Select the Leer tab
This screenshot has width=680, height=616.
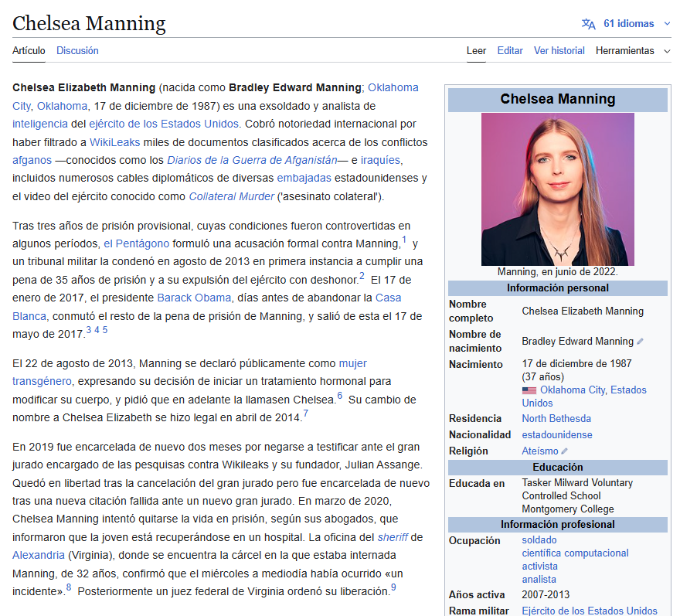pos(476,51)
